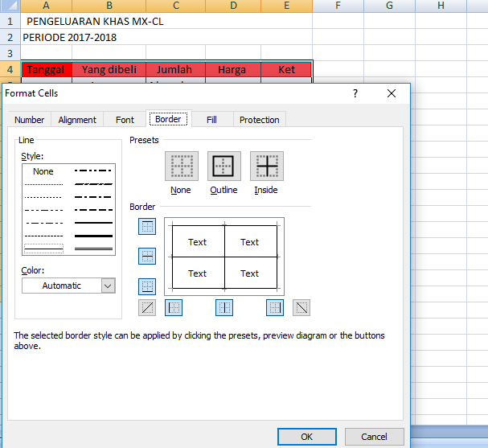Click top-left Text cell in border preview
The image size is (488, 448).
pyautogui.click(x=197, y=242)
